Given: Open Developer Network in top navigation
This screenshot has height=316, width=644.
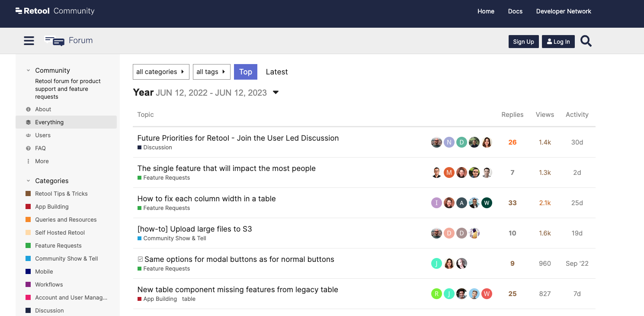Looking at the screenshot, I should pos(564,11).
